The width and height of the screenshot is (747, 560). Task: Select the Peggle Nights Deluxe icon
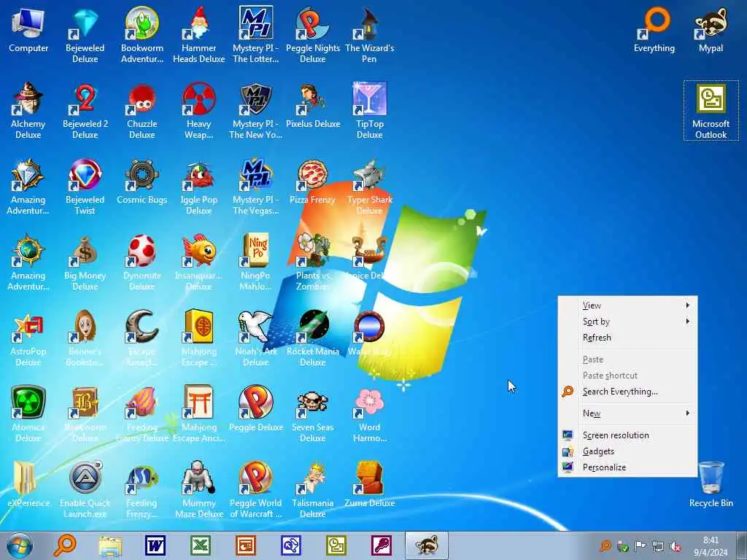[x=312, y=34]
